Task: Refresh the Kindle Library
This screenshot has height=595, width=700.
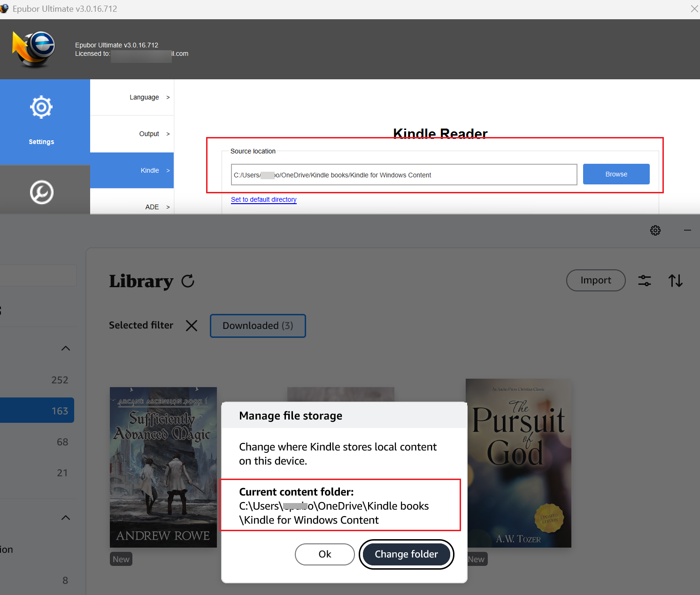Action: [x=188, y=281]
